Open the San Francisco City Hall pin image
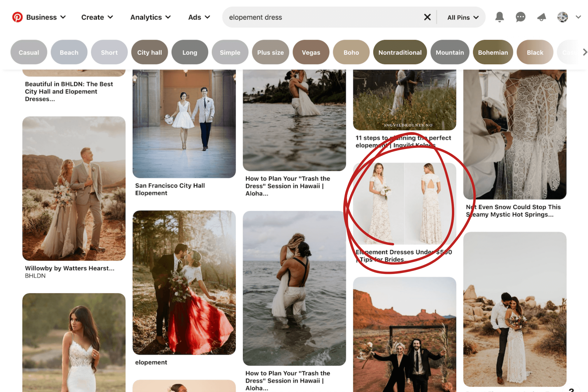The height and width of the screenshot is (392, 588). pos(184,123)
